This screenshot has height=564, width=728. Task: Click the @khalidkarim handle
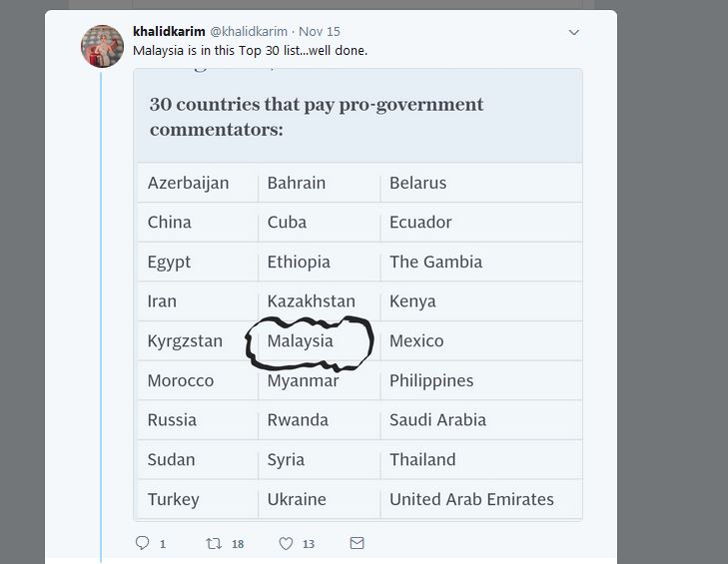(249, 32)
